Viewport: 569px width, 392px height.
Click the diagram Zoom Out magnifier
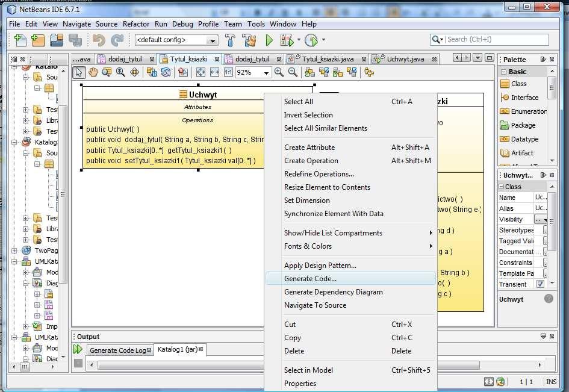[293, 72]
